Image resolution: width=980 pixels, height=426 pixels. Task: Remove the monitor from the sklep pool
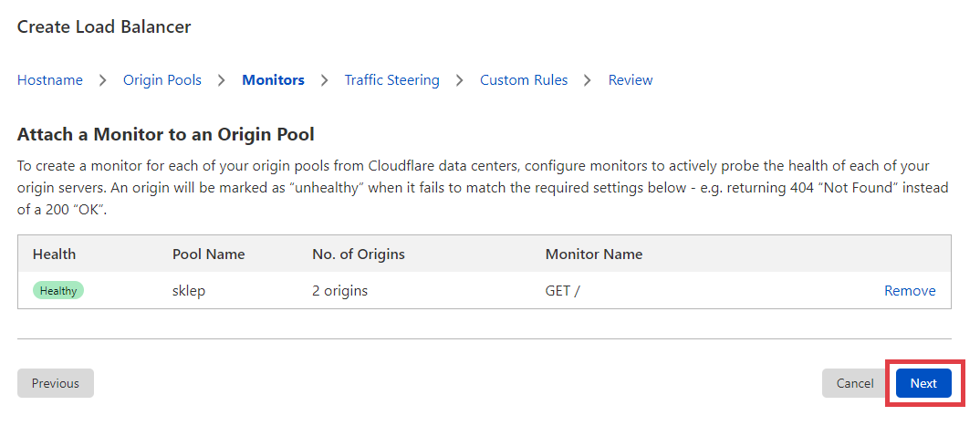910,291
